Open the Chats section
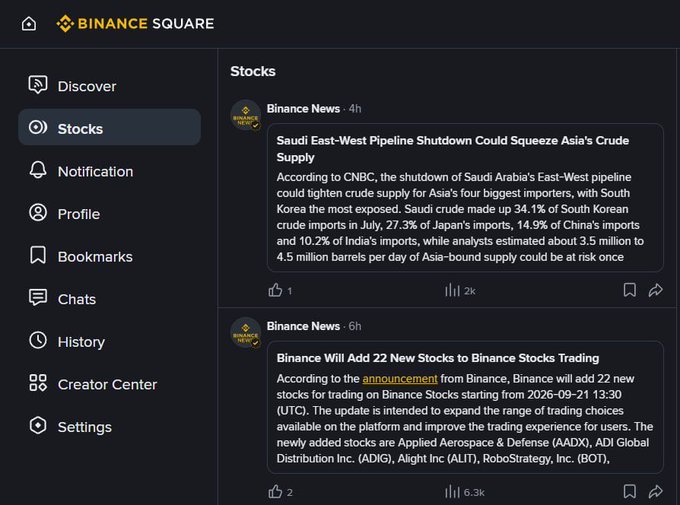Image resolution: width=680 pixels, height=505 pixels. point(109,298)
